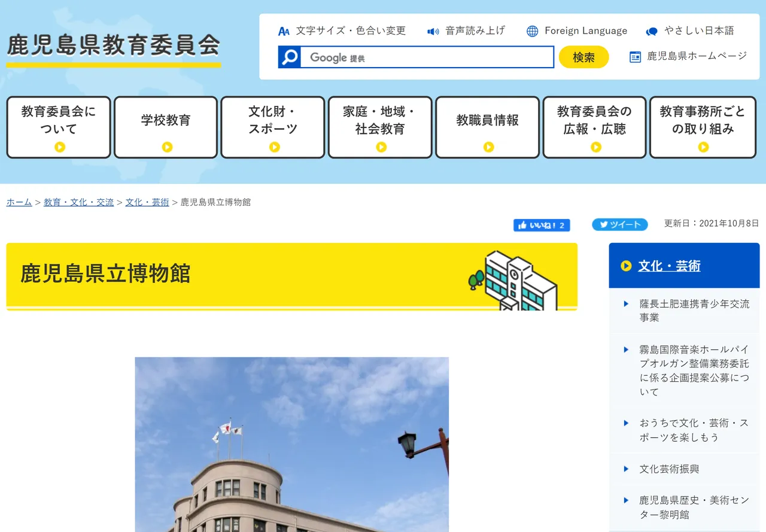
Task: Click the Twitter ツイート button
Action: (620, 224)
